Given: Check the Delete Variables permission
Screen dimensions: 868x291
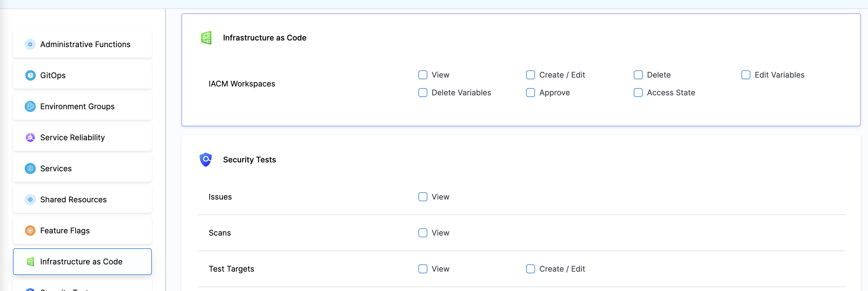Looking at the screenshot, I should click(423, 93).
